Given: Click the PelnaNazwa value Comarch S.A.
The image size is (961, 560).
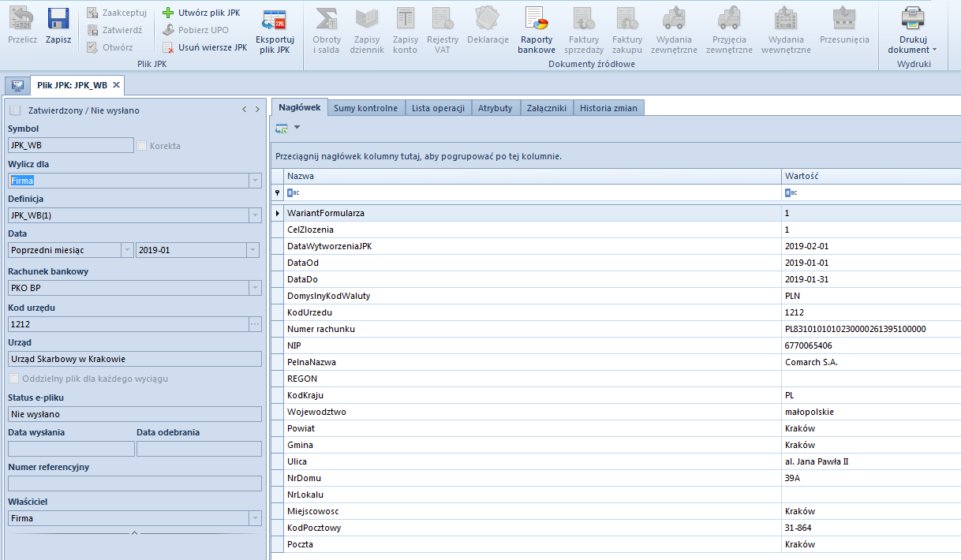Looking at the screenshot, I should coord(811,362).
